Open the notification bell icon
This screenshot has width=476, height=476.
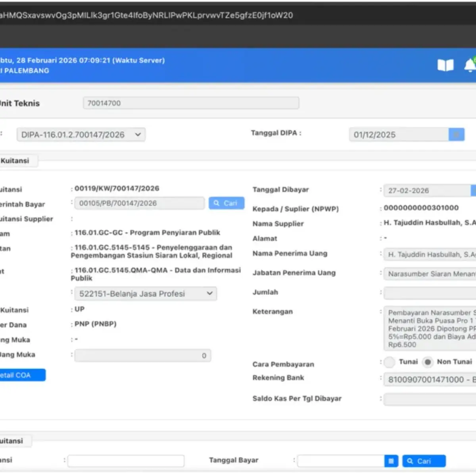tap(470, 65)
